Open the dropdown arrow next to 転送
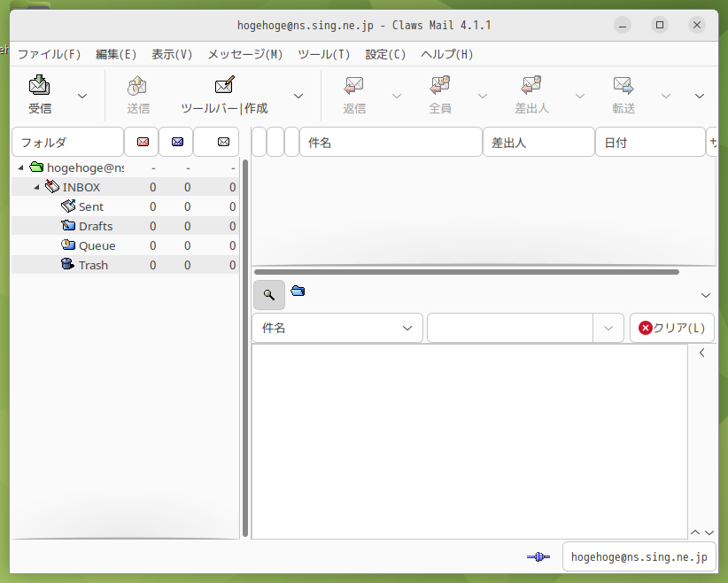 666,97
